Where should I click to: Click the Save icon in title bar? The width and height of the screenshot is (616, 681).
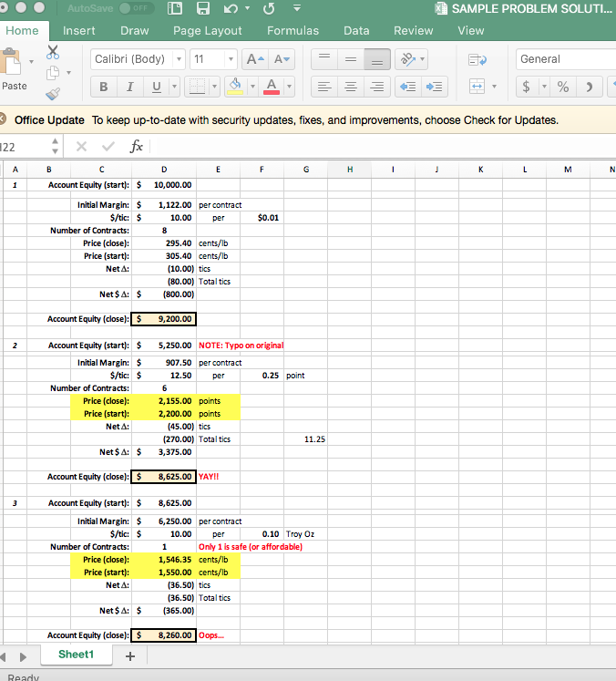[203, 8]
